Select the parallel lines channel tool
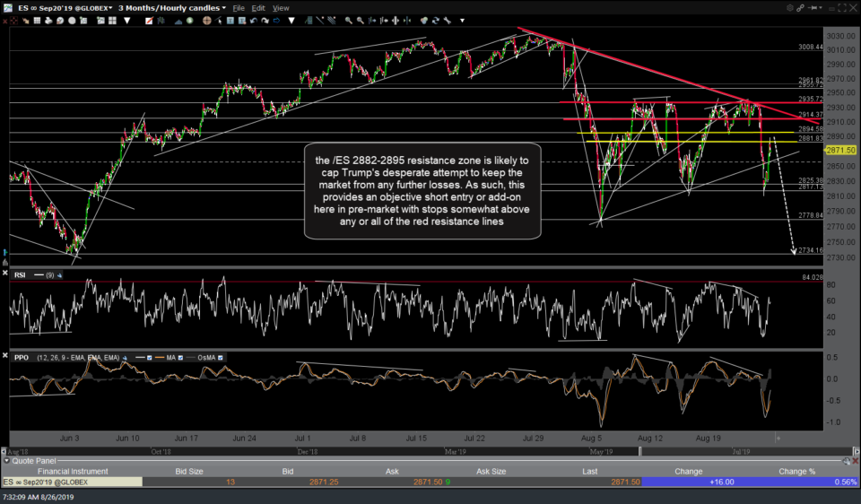This screenshot has width=861, height=504. (331, 21)
